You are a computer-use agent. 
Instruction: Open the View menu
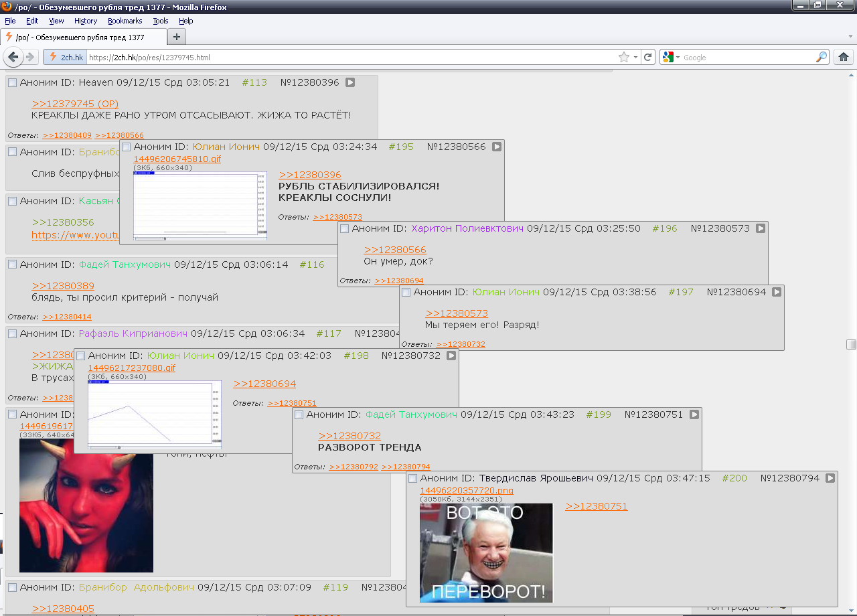(x=56, y=21)
